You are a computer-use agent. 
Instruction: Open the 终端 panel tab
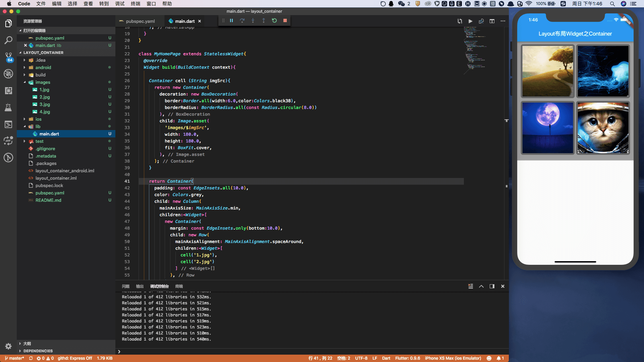179,286
